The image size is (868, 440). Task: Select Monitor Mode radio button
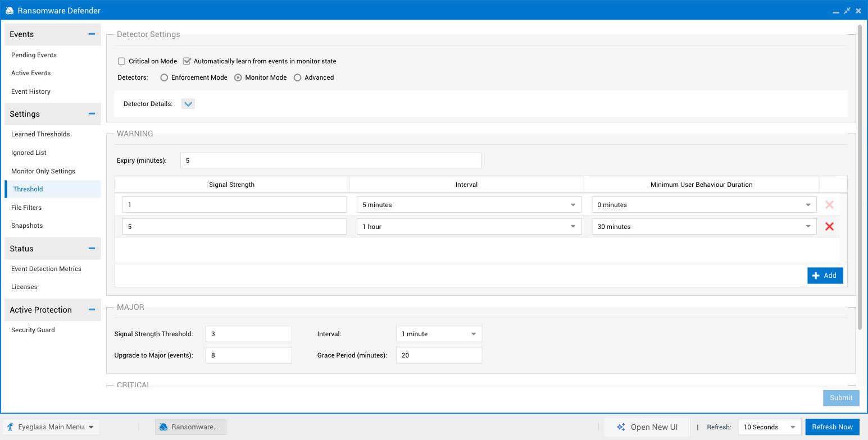pyautogui.click(x=238, y=77)
